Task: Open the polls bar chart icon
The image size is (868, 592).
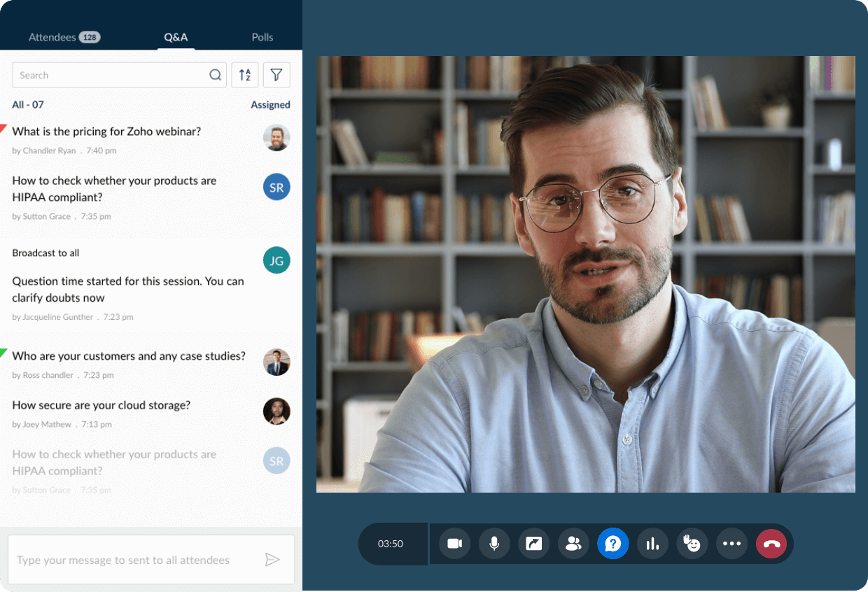Action: pyautogui.click(x=652, y=544)
